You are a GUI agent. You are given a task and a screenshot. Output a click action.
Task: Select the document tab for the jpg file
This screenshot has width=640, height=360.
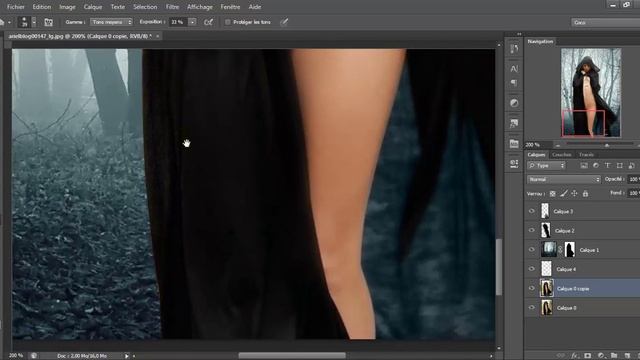80,36
